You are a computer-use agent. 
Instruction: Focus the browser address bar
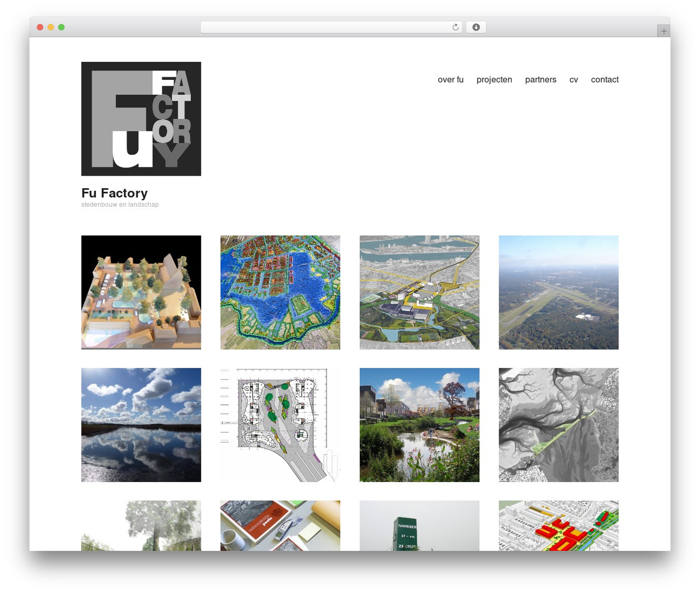click(x=331, y=27)
